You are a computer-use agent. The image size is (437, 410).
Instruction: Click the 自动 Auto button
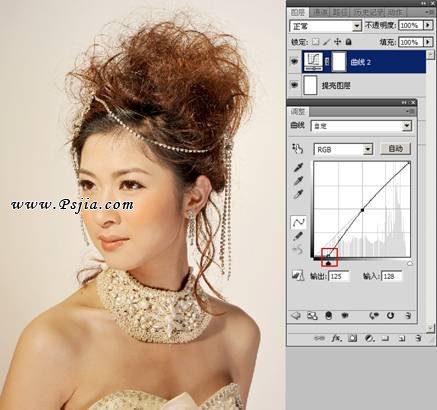(395, 149)
